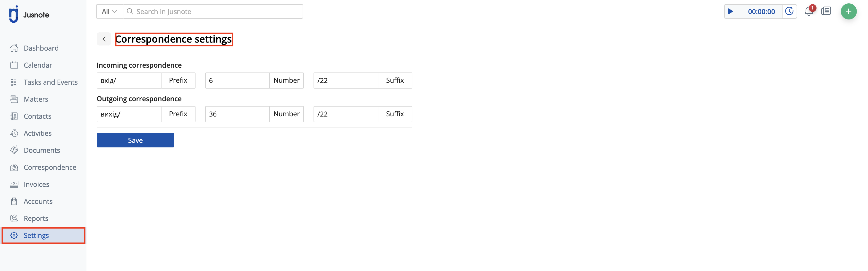Click the Search in Jusnote field
The image size is (868, 271).
click(x=213, y=11)
